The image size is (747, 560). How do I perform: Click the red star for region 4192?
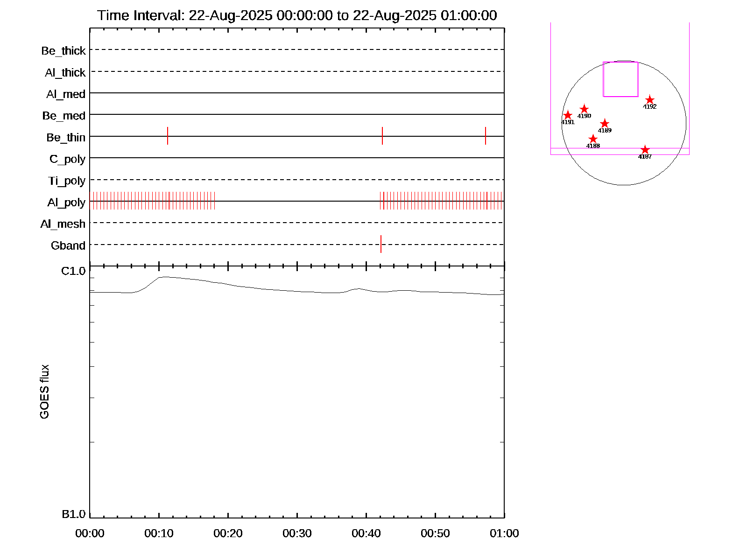(x=649, y=100)
